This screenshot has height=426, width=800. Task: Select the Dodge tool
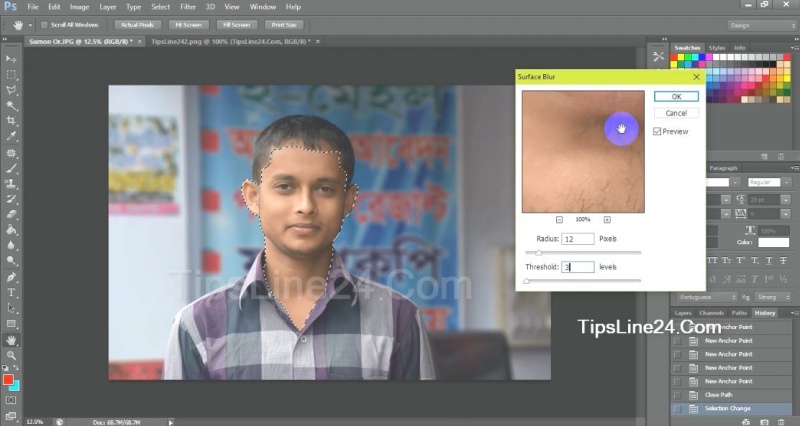tap(11, 260)
